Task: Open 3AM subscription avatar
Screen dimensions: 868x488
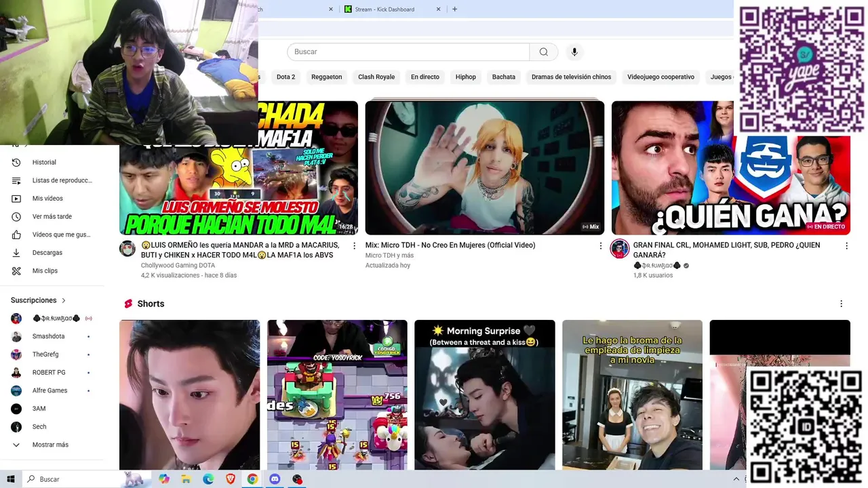Action: (16, 409)
